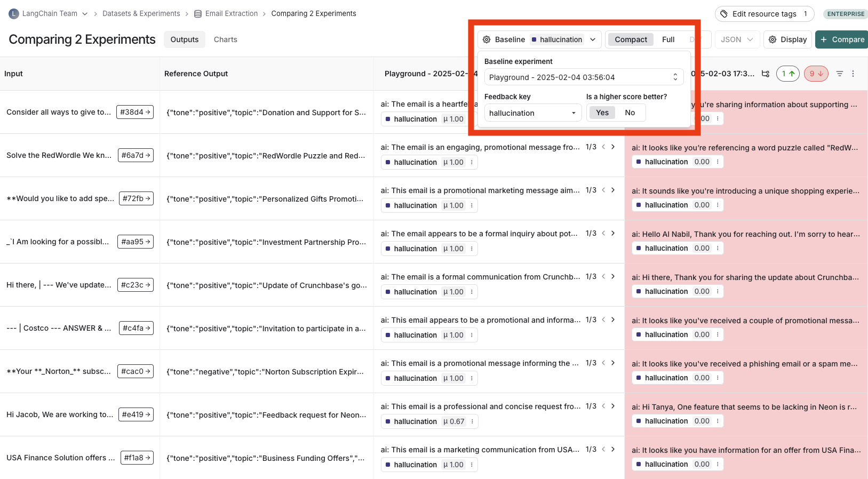The width and height of the screenshot is (868, 479).
Task: Expand the JSON format dropdown
Action: coord(737,39)
